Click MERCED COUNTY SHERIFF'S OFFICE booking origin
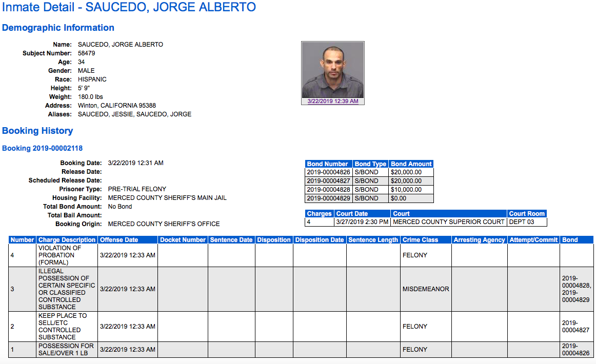The width and height of the screenshot is (596, 364). tap(164, 224)
